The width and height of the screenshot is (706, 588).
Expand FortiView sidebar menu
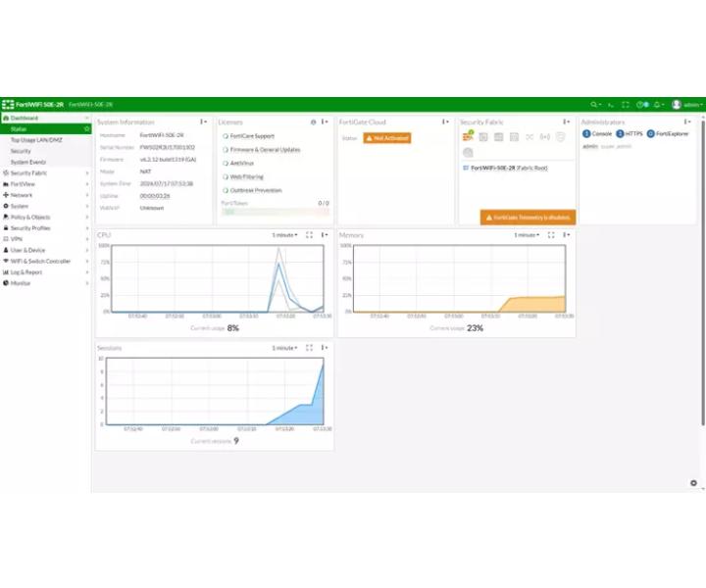45,184
